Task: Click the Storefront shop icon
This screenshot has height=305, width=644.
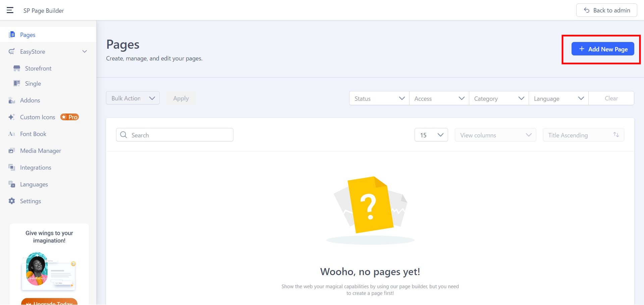Action: tap(17, 69)
